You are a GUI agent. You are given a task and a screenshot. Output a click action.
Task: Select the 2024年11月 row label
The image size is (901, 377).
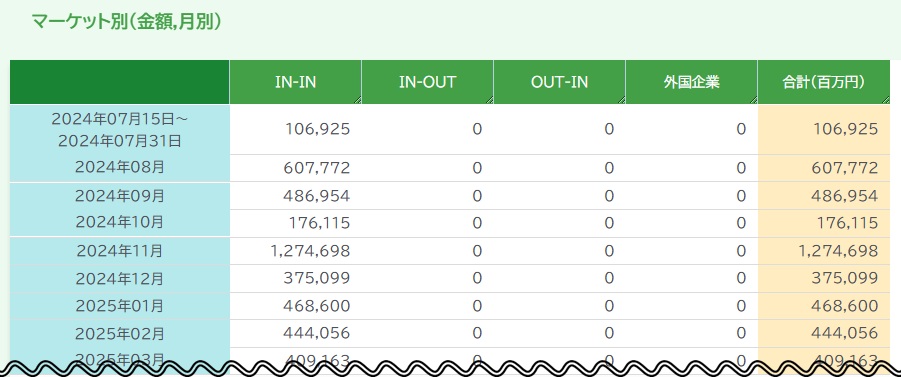pos(120,251)
